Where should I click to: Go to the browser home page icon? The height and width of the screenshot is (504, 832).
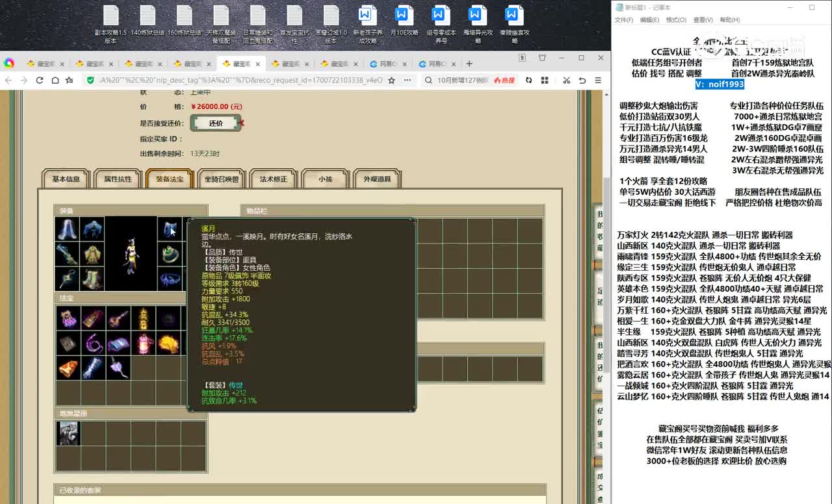[x=55, y=80]
